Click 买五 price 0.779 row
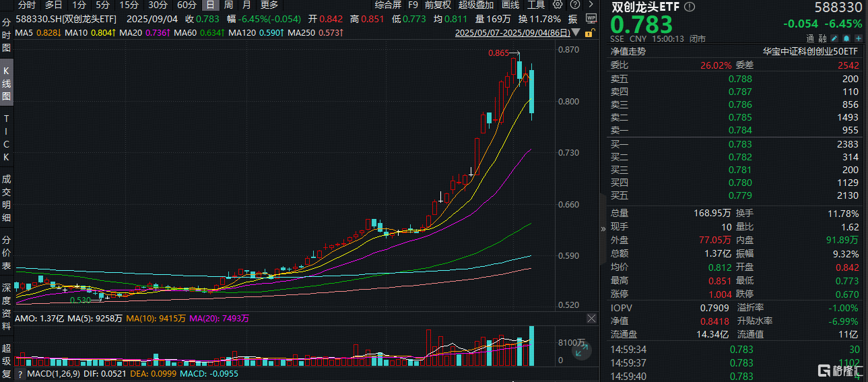 pos(735,195)
